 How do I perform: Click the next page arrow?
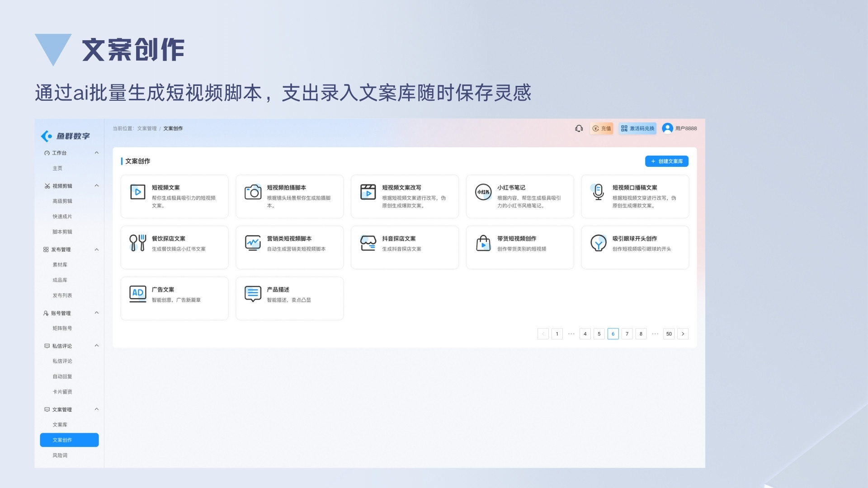[x=683, y=334]
